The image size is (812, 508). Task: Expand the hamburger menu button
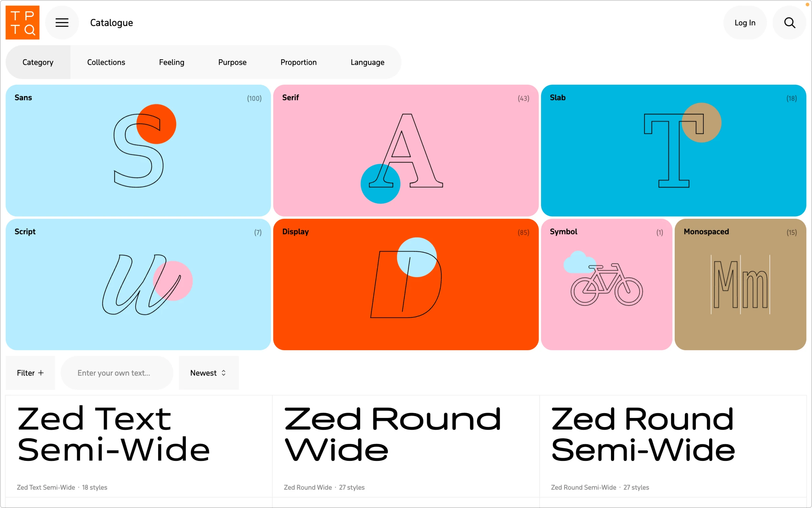pos(62,22)
